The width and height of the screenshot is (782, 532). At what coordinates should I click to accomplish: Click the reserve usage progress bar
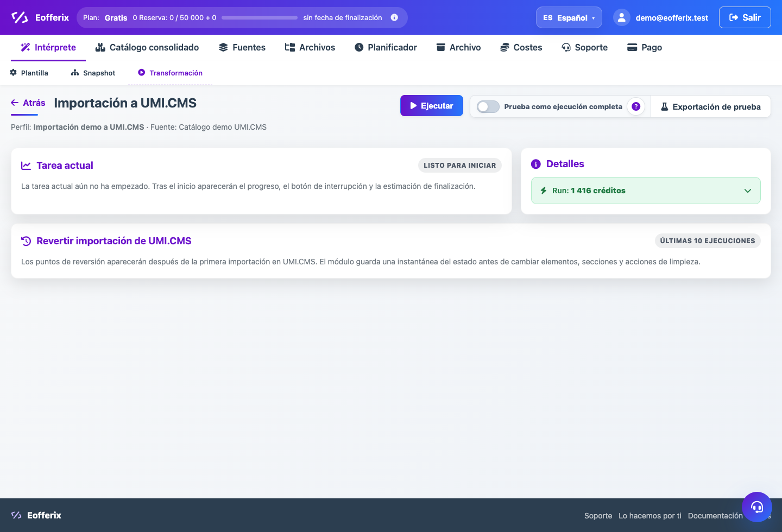pyautogui.click(x=260, y=17)
